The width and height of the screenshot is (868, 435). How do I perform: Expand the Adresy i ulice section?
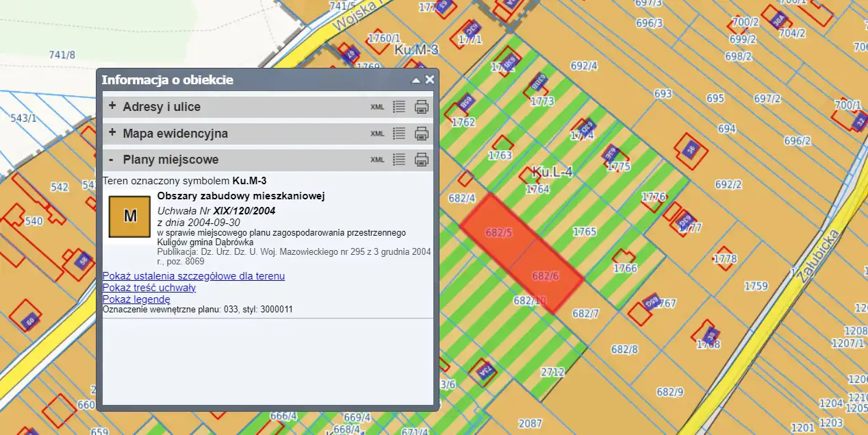pyautogui.click(x=112, y=106)
